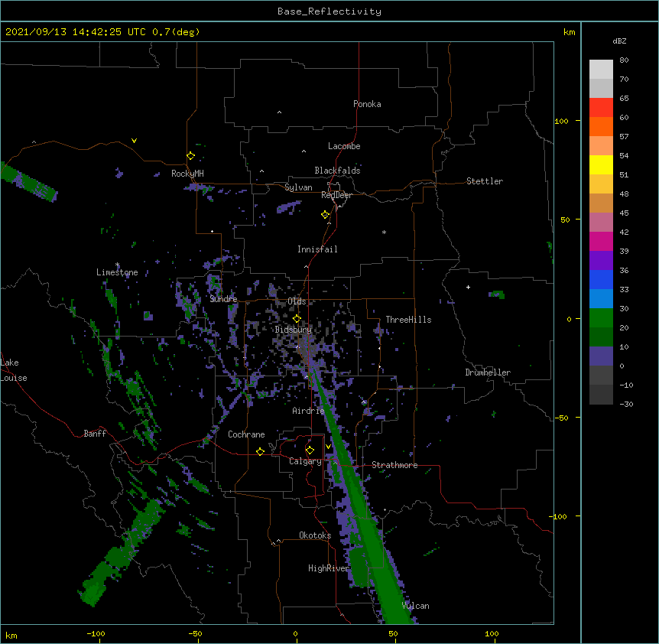Click the Cochrane town label

click(x=246, y=434)
